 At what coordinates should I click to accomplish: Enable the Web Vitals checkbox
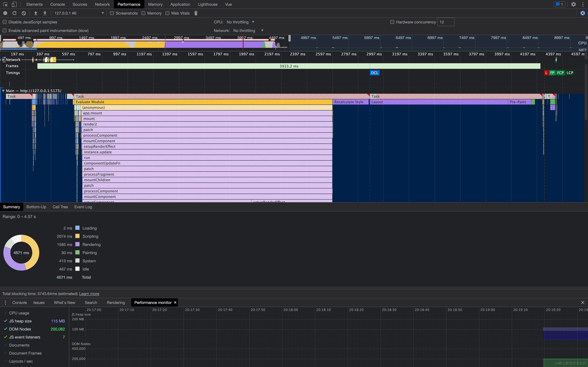click(x=167, y=13)
